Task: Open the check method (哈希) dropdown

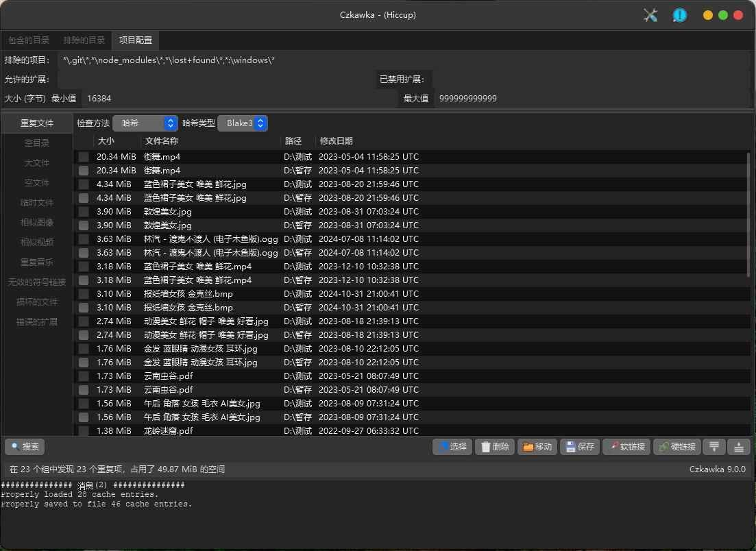Action: [145, 123]
